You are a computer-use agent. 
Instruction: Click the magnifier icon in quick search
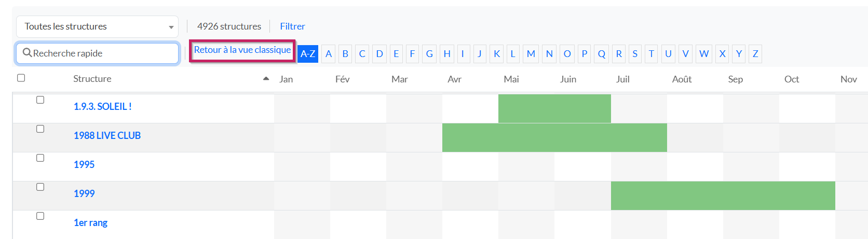pos(28,53)
